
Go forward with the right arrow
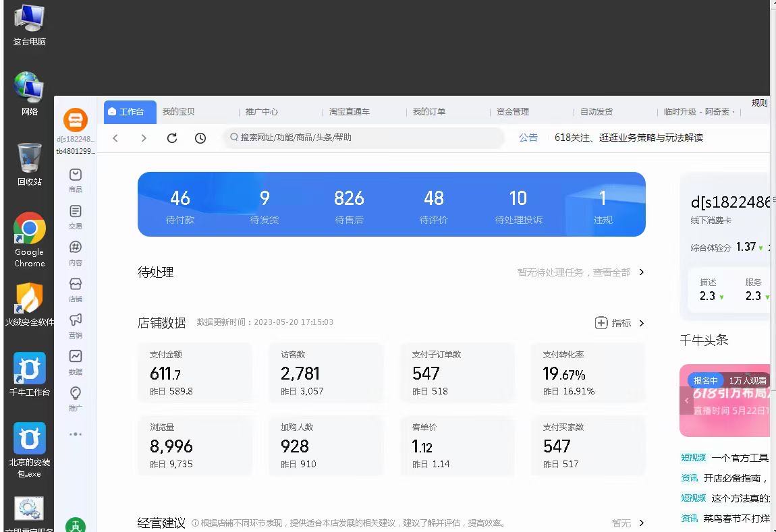click(144, 138)
